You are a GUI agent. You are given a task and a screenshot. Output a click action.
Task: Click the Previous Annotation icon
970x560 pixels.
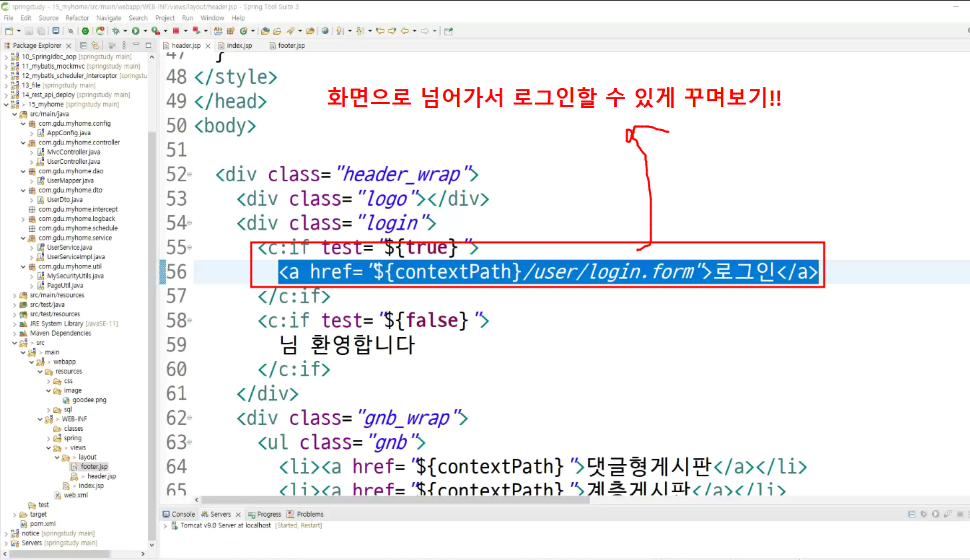pos(360,31)
